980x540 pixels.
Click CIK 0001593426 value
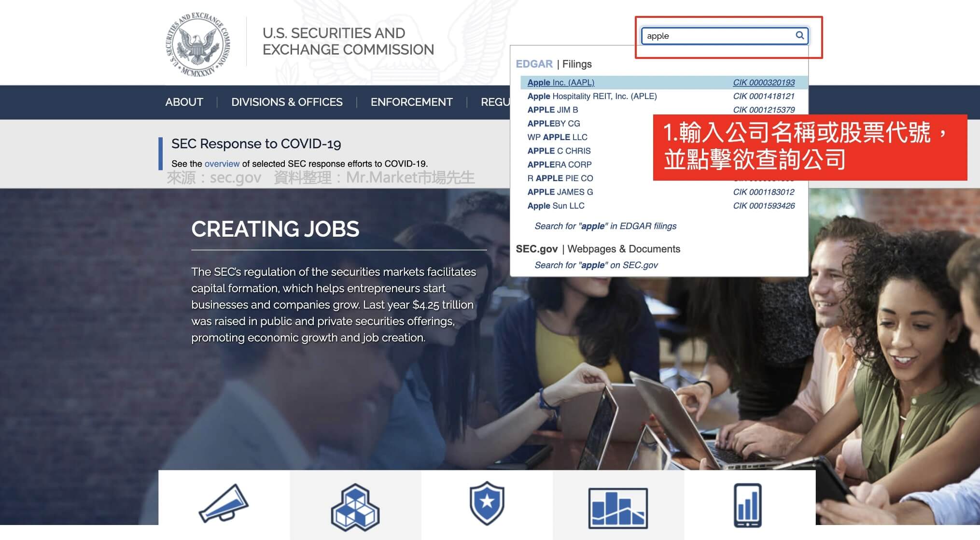pos(764,206)
